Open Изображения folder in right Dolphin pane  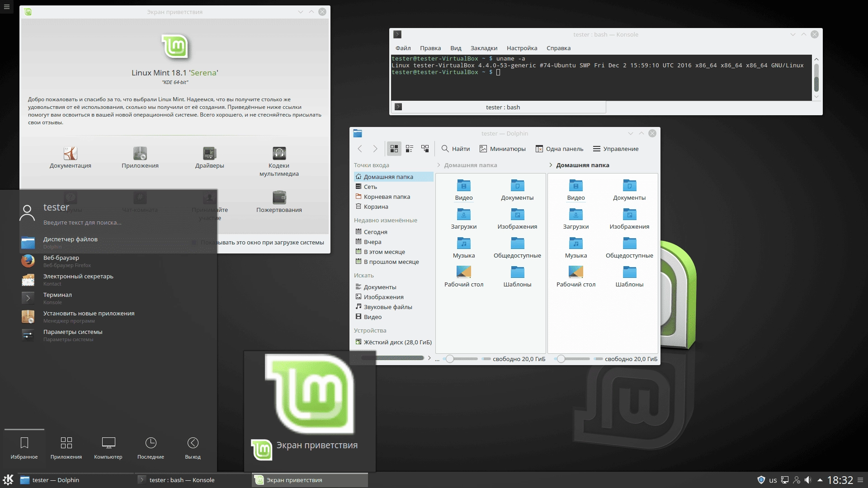click(x=629, y=219)
